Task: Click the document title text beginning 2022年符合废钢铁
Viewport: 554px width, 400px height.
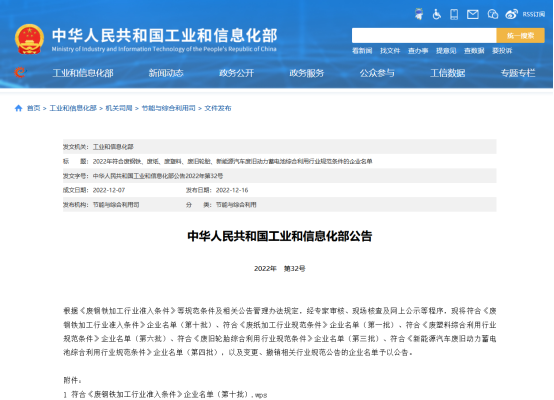Action: (x=232, y=161)
